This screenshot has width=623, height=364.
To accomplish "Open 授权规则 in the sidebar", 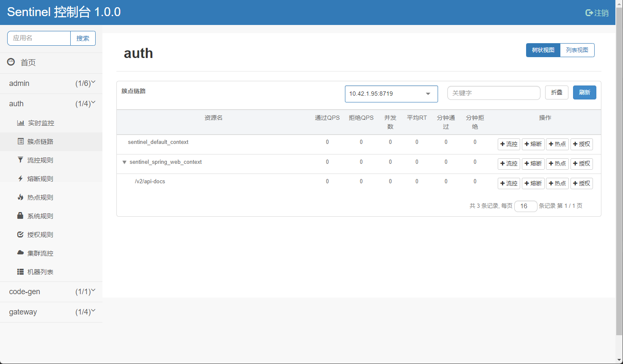I will coord(40,234).
